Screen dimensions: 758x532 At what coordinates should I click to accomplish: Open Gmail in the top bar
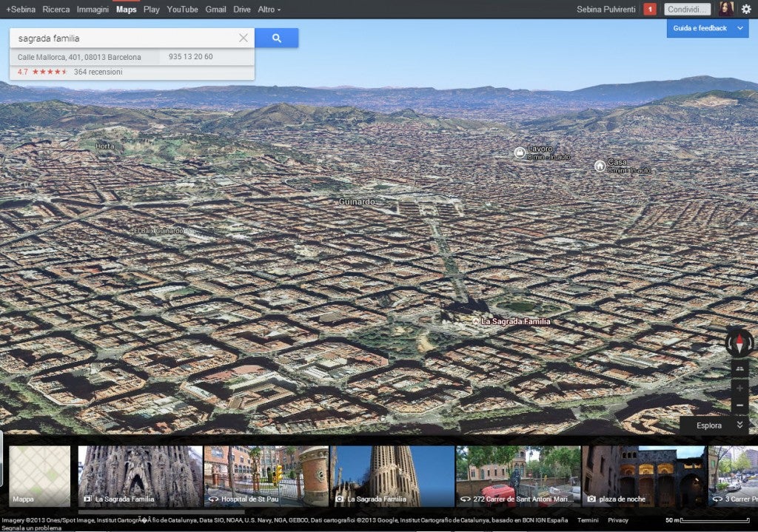(x=215, y=9)
